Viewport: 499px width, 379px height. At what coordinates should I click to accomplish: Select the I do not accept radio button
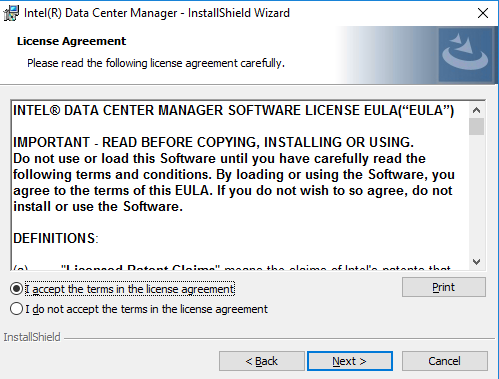tap(16, 309)
